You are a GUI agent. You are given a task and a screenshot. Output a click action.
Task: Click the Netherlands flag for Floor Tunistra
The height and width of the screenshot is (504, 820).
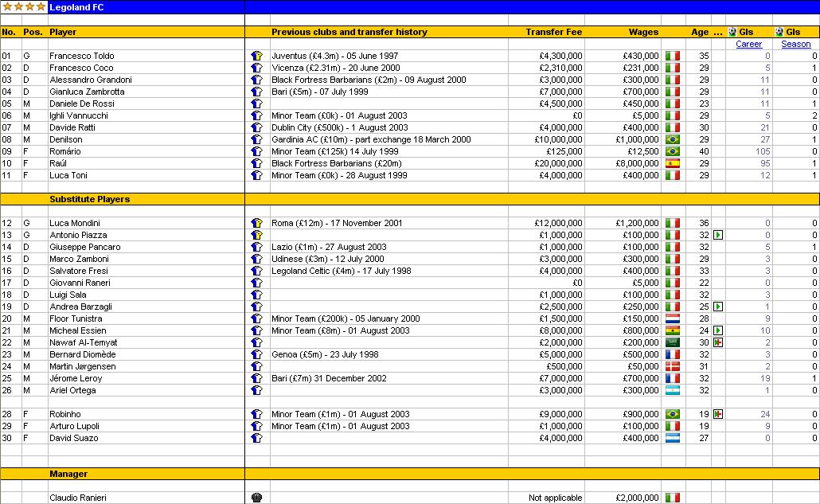(x=673, y=318)
